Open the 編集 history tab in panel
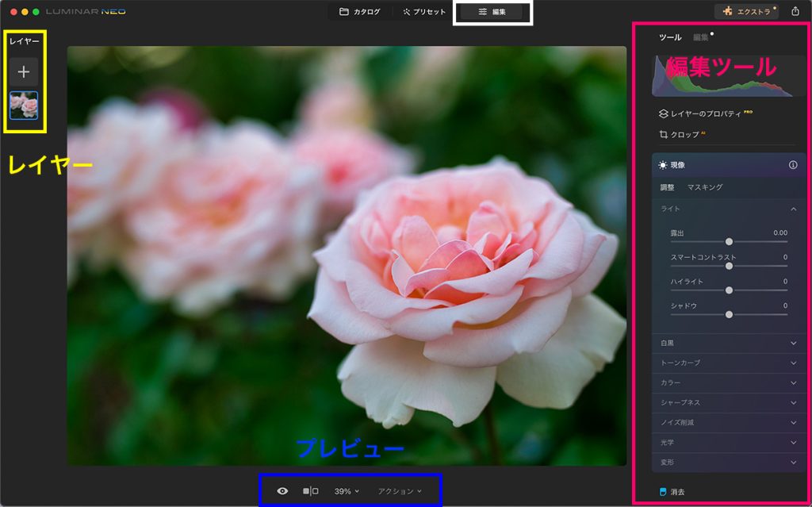 [701, 37]
